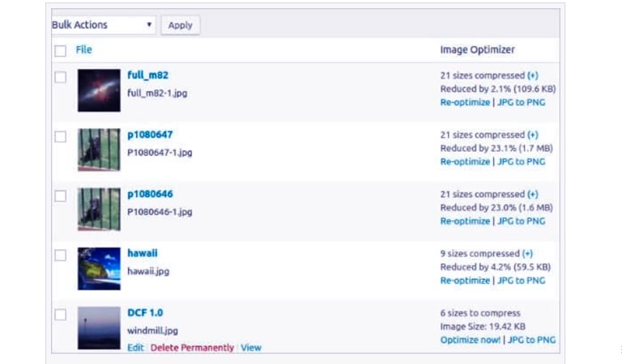Image resolution: width=622 pixels, height=364 pixels.
Task: Convert windmill.jpg with JPG to PNG
Action: 531,340
